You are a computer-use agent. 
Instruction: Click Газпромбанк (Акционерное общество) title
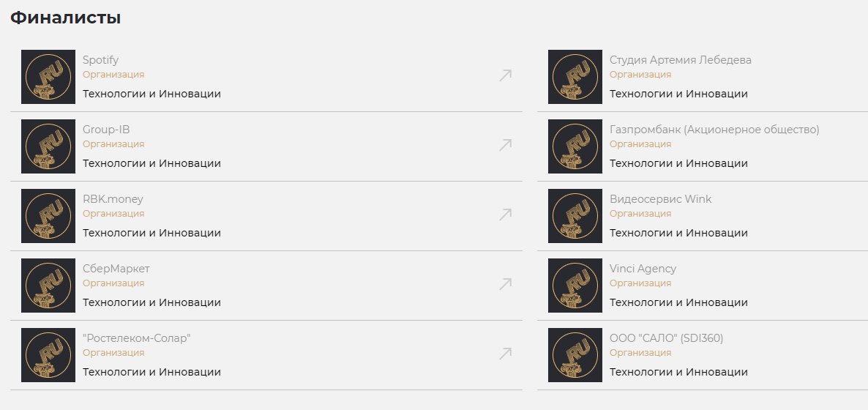[x=714, y=130]
